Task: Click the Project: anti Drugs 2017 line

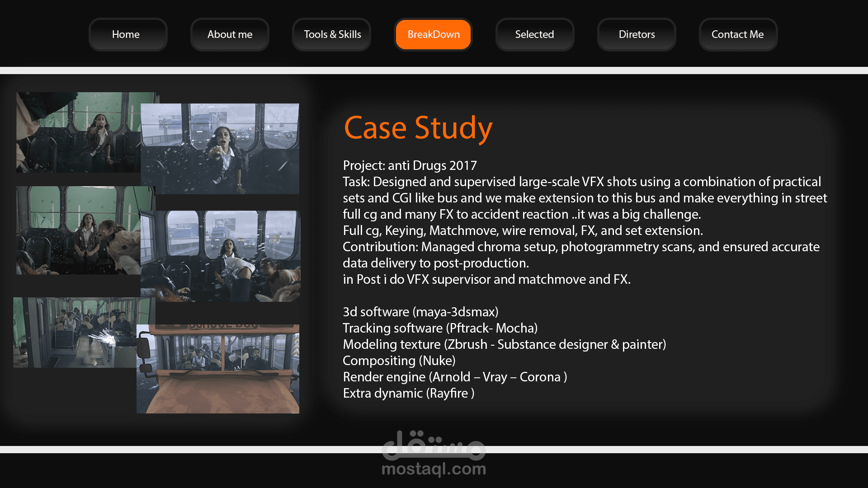Action: (x=410, y=165)
